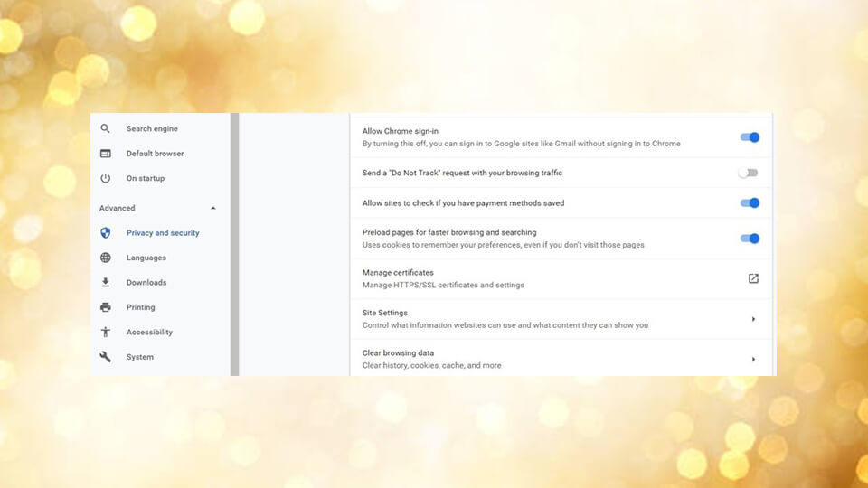Expand Site Settings arrow
868x488 pixels.
[753, 319]
